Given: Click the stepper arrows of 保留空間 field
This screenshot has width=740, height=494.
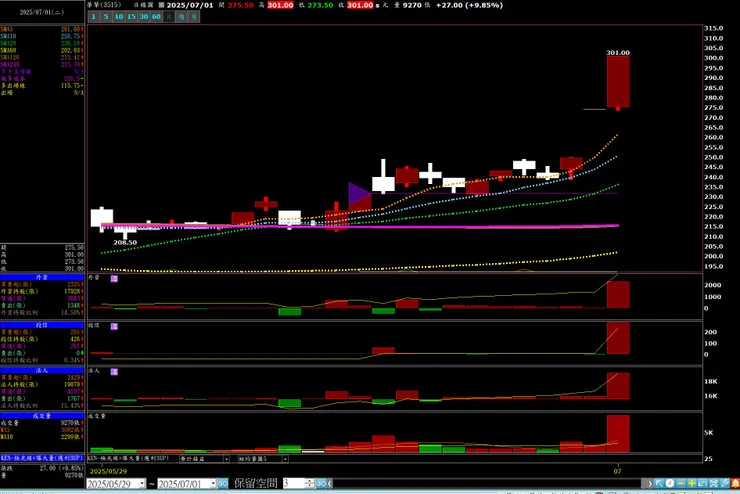Looking at the screenshot, I should click(309, 484).
